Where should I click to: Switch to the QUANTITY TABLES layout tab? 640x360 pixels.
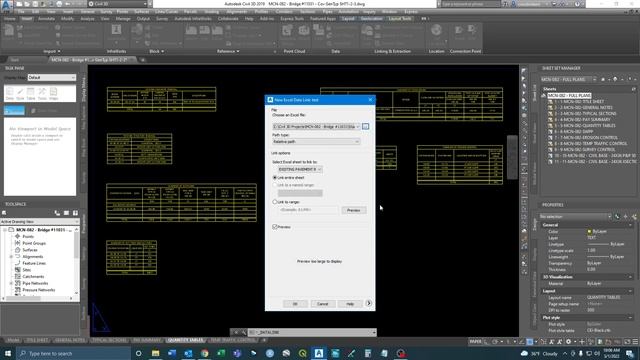pyautogui.click(x=185, y=340)
